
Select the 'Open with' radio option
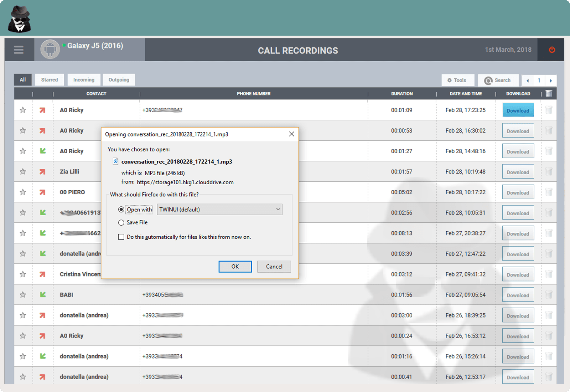121,210
